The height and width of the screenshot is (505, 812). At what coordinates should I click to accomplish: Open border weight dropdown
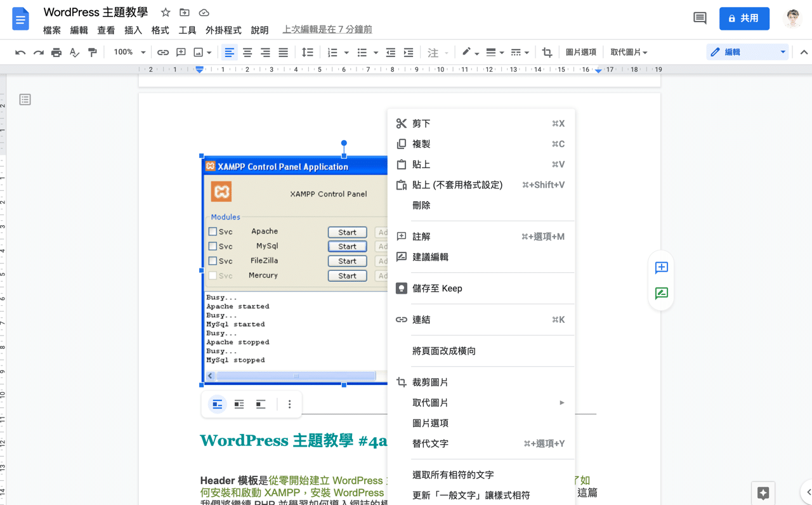pyautogui.click(x=494, y=53)
